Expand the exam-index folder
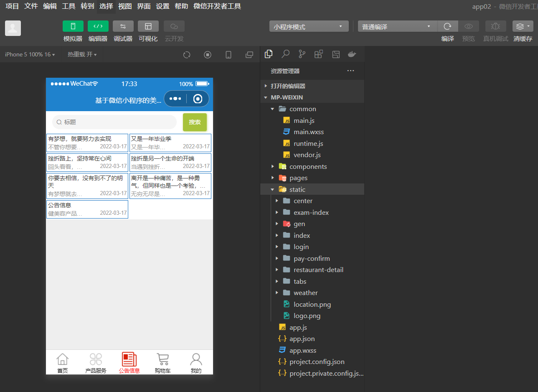 (x=312, y=212)
